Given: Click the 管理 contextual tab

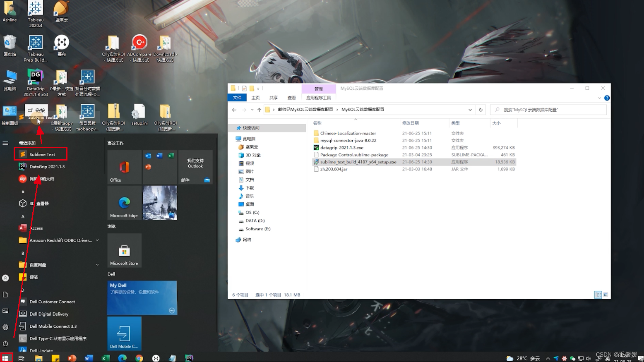Looking at the screenshot, I should [318, 89].
